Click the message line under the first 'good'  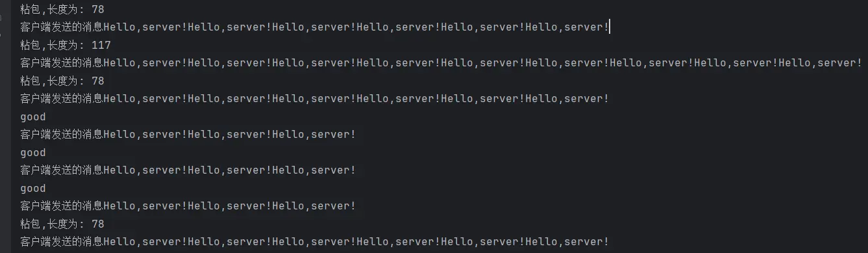[x=188, y=135]
